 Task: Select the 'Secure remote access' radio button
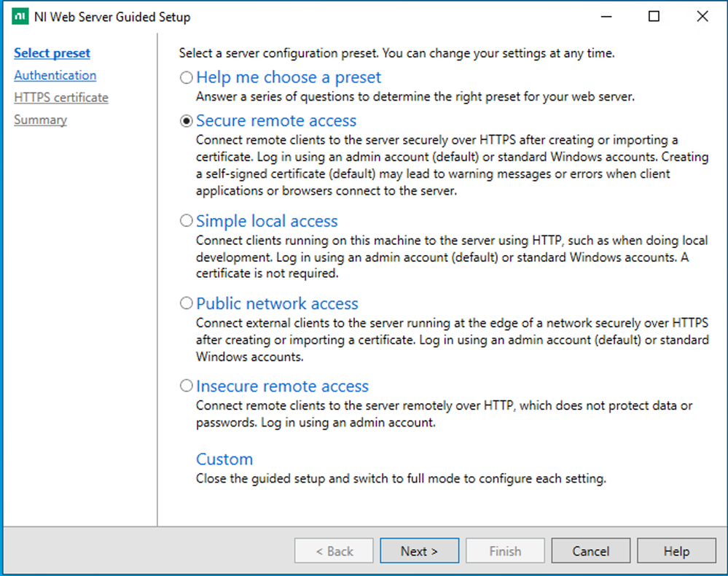[187, 121]
